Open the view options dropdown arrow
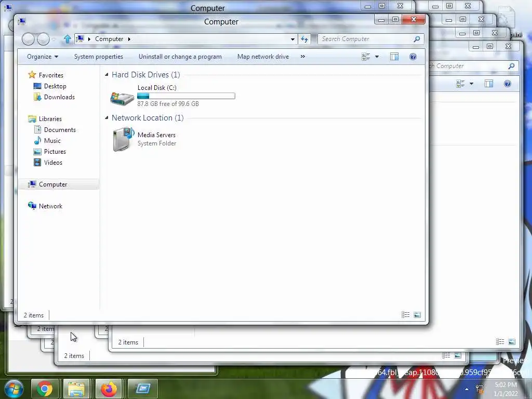This screenshot has width=532, height=399. tap(377, 57)
